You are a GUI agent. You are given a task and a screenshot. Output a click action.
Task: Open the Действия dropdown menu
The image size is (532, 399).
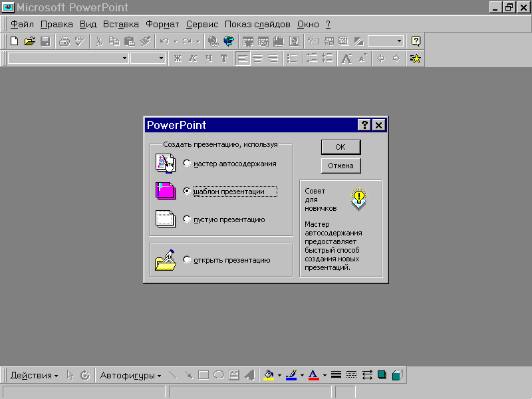tap(34, 375)
